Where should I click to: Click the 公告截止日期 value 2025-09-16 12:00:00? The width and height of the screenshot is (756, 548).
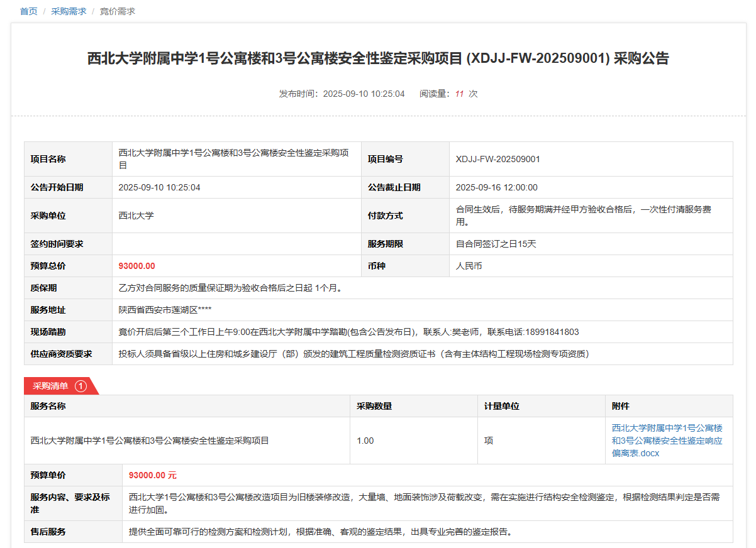point(496,187)
